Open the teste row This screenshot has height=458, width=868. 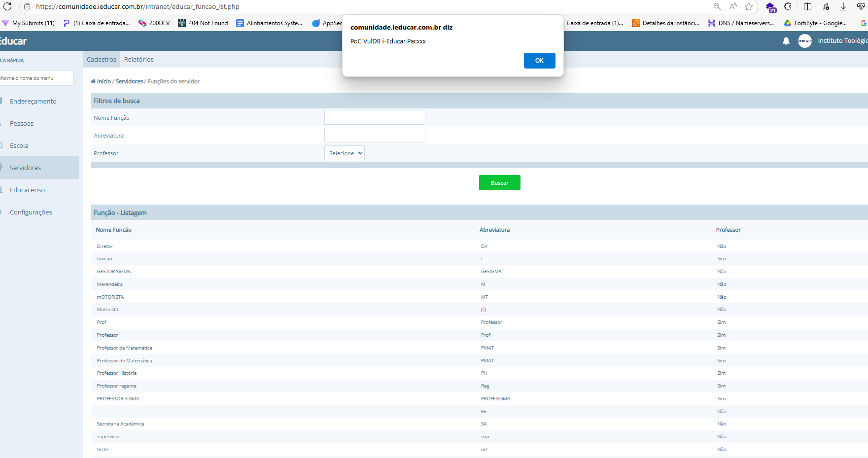pyautogui.click(x=103, y=450)
